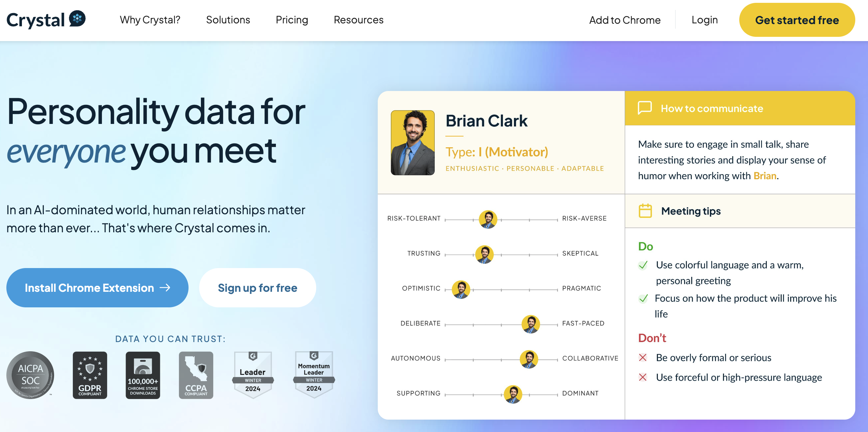The height and width of the screenshot is (432, 868).
Task: Click the highlighted Brian name in description
Action: [765, 176]
